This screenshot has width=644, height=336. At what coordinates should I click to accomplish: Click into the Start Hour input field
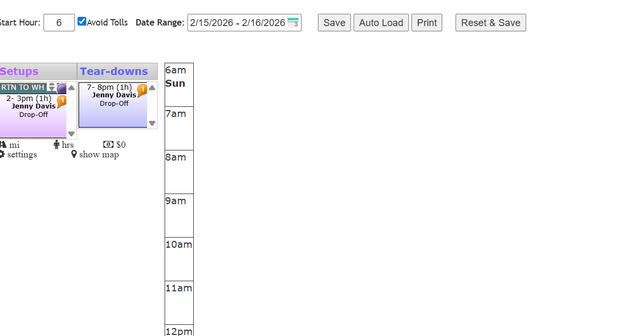point(59,23)
